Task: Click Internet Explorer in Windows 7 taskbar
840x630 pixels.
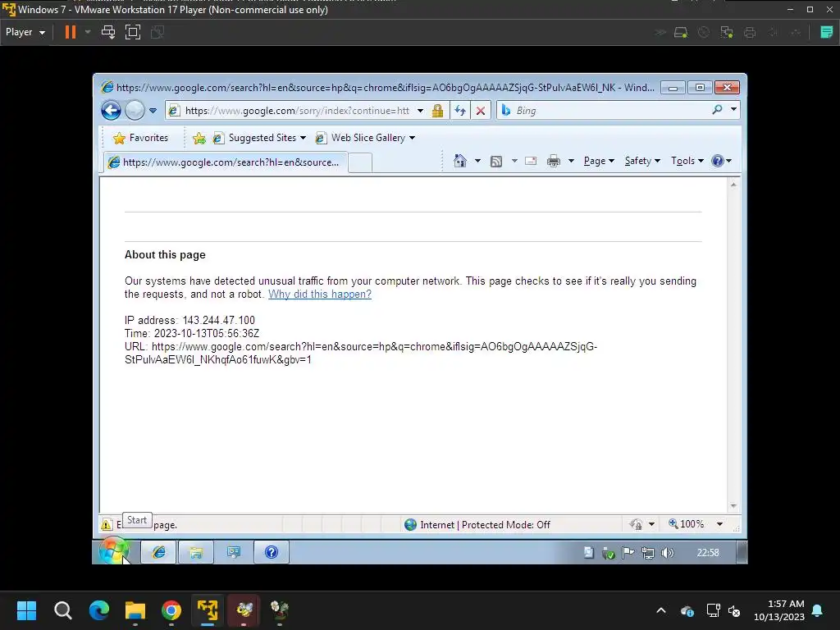Action: click(158, 552)
